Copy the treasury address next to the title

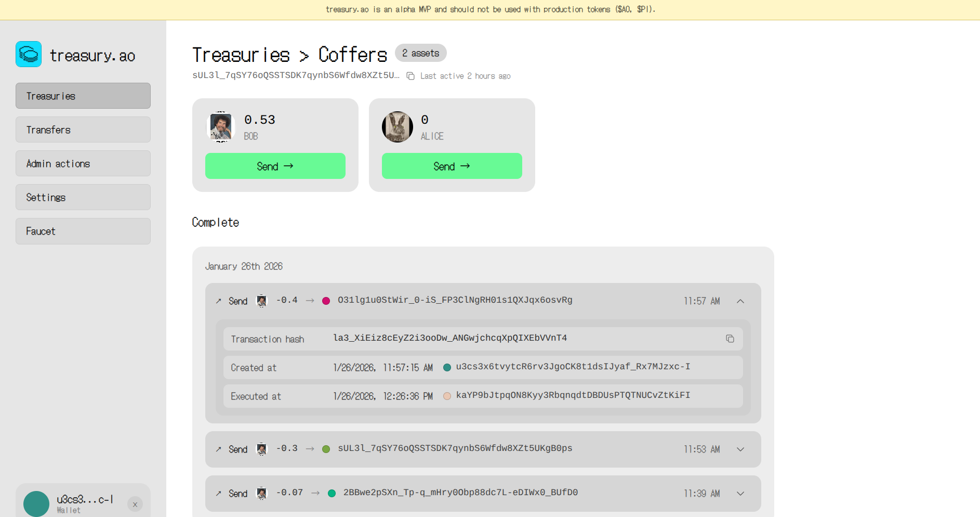point(410,76)
